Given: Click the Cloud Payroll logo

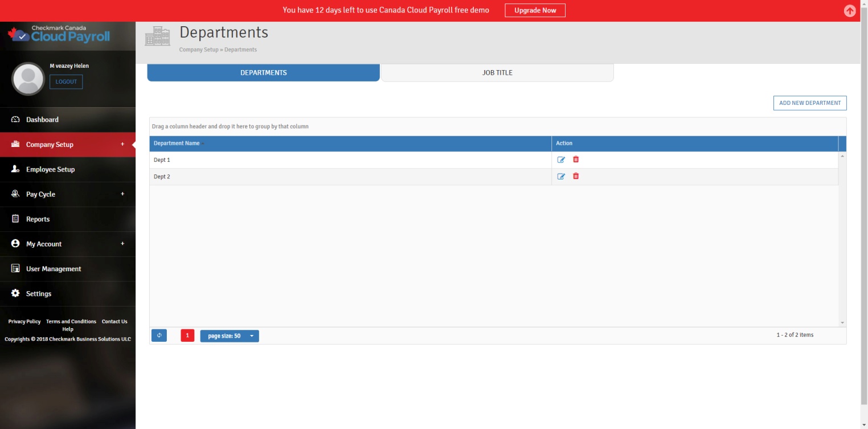Looking at the screenshot, I should pos(59,35).
